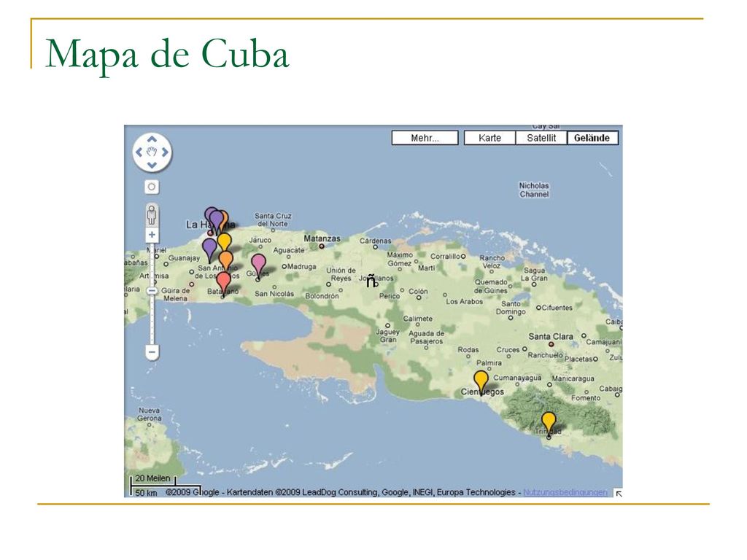The width and height of the screenshot is (747, 560).
Task: Select the yellow marker below La Habana
Action: click(x=225, y=242)
